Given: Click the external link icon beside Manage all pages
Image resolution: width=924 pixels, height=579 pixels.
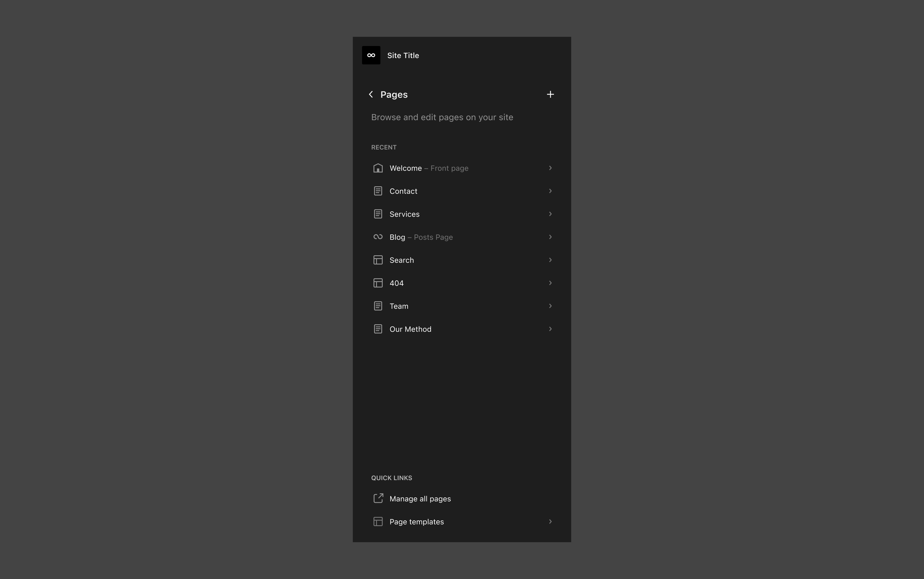Looking at the screenshot, I should pos(378,498).
